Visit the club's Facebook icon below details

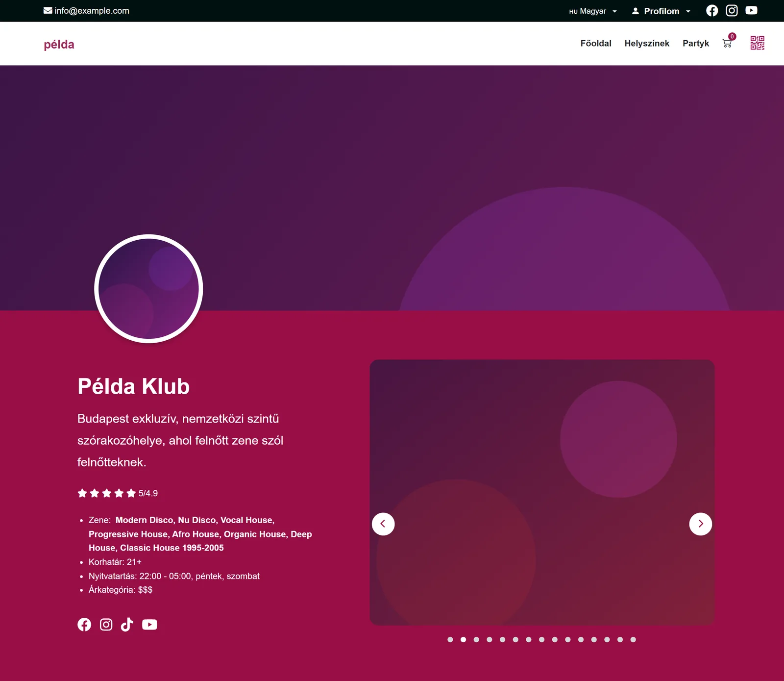84,624
